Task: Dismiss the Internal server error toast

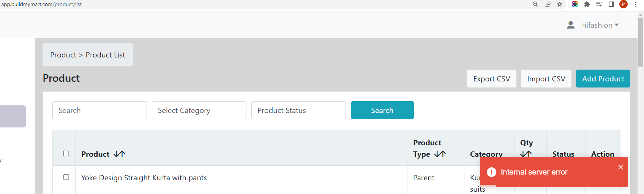Action: pos(620,167)
